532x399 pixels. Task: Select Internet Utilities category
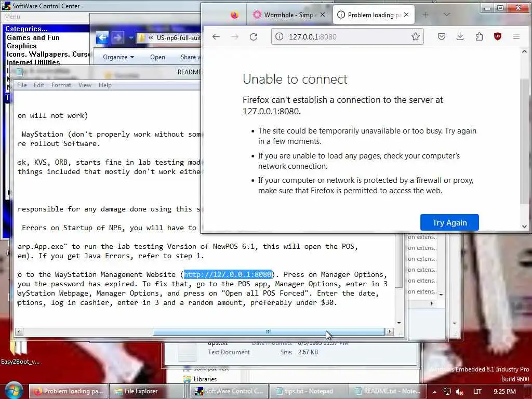coord(33,62)
